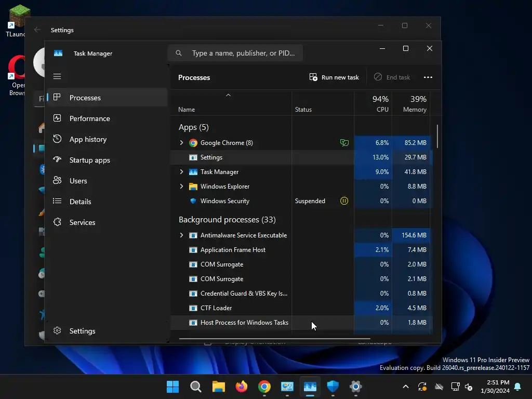
Task: Open the clock showing 2:51 PM
Action: pos(495,387)
